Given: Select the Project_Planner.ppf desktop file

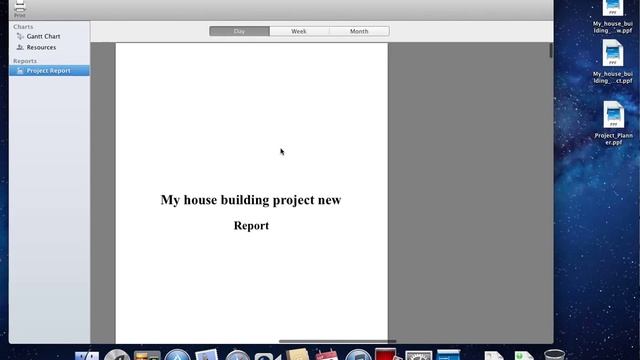Looking at the screenshot, I should tap(613, 123).
